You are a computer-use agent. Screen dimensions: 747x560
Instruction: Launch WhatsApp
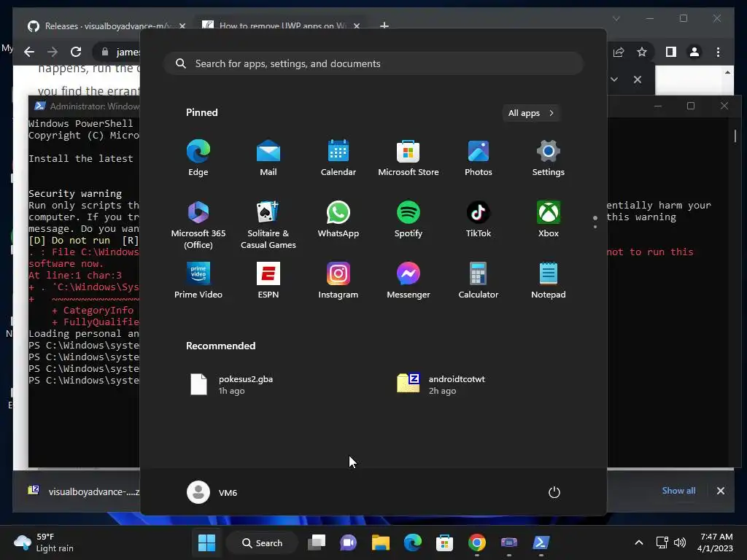coord(338,219)
